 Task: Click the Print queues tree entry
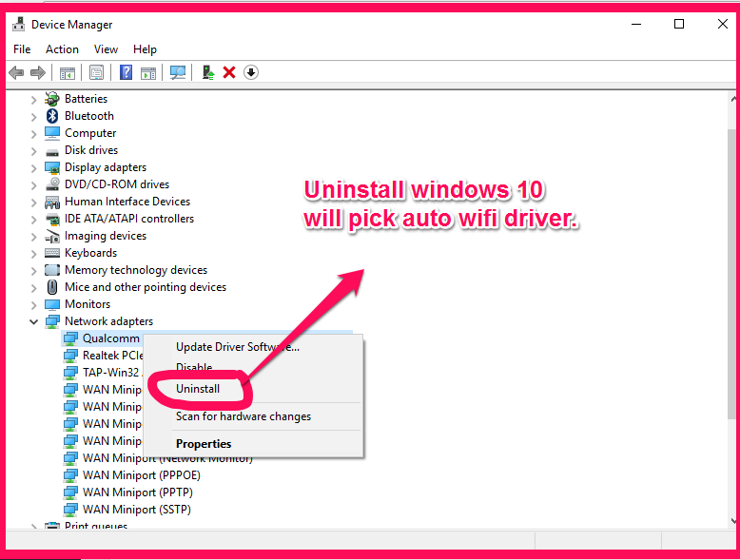click(x=96, y=525)
